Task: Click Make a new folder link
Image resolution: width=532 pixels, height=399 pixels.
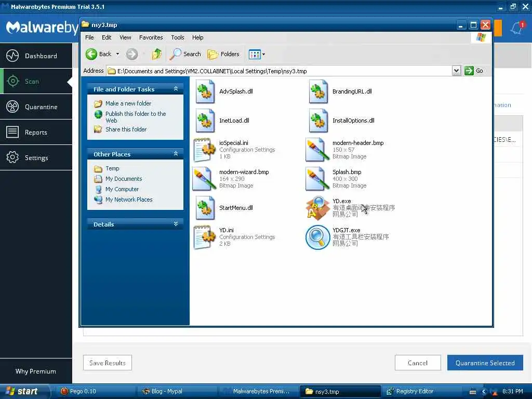Action: [x=128, y=103]
